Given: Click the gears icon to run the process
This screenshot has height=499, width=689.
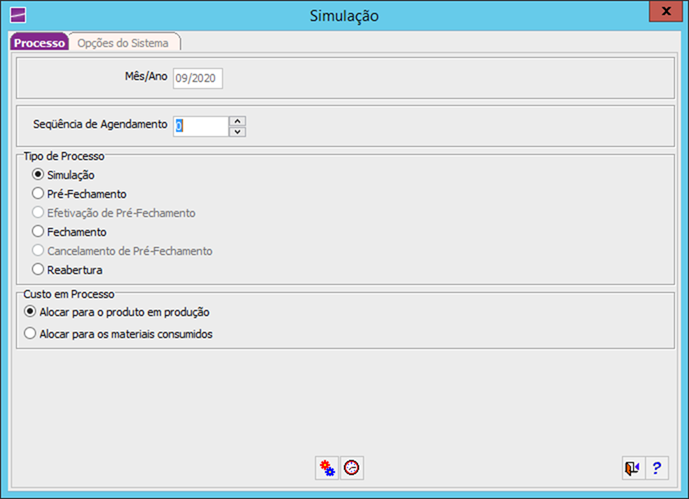Looking at the screenshot, I should (x=327, y=467).
